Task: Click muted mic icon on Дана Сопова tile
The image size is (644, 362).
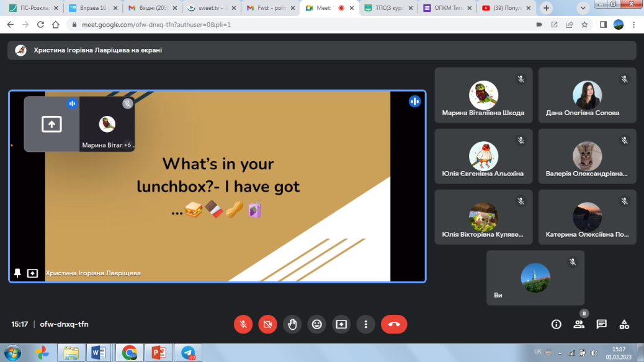Action: (625, 79)
